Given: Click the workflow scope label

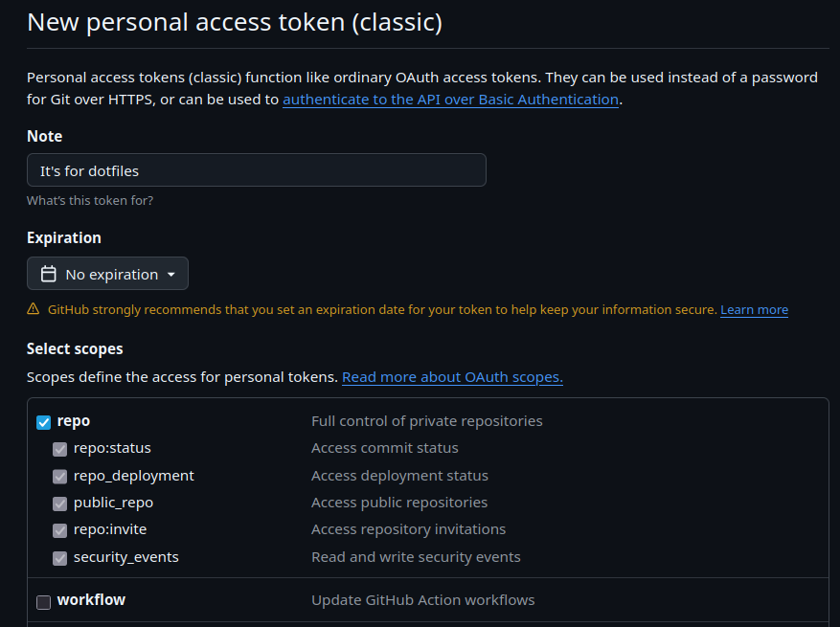Looking at the screenshot, I should pos(91,600).
